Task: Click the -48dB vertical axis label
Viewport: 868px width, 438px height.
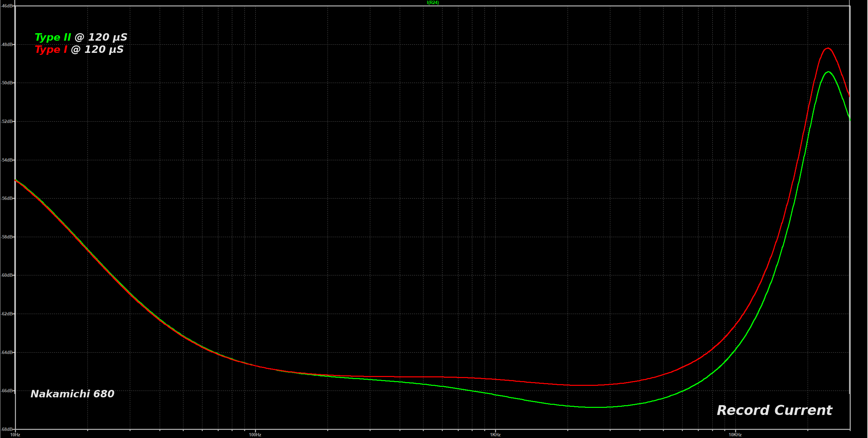Action: pos(7,44)
